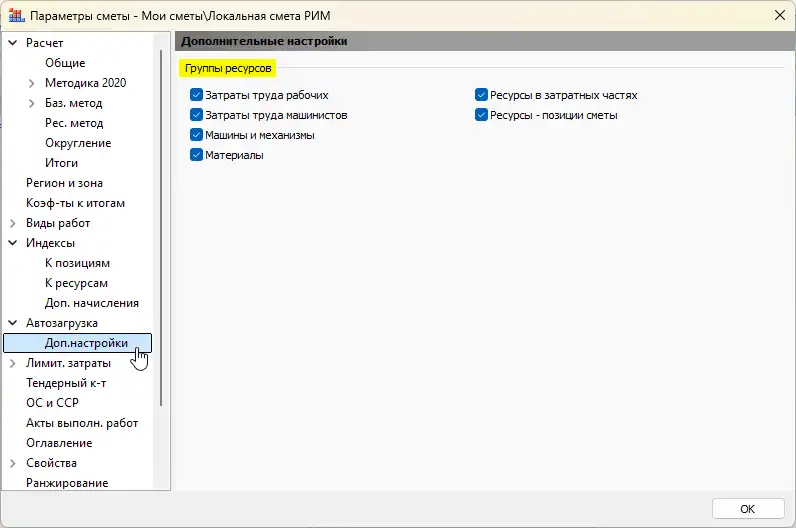Toggle Затраты труда машинистов checkbox
The height and width of the screenshot is (528, 796).
(196, 116)
